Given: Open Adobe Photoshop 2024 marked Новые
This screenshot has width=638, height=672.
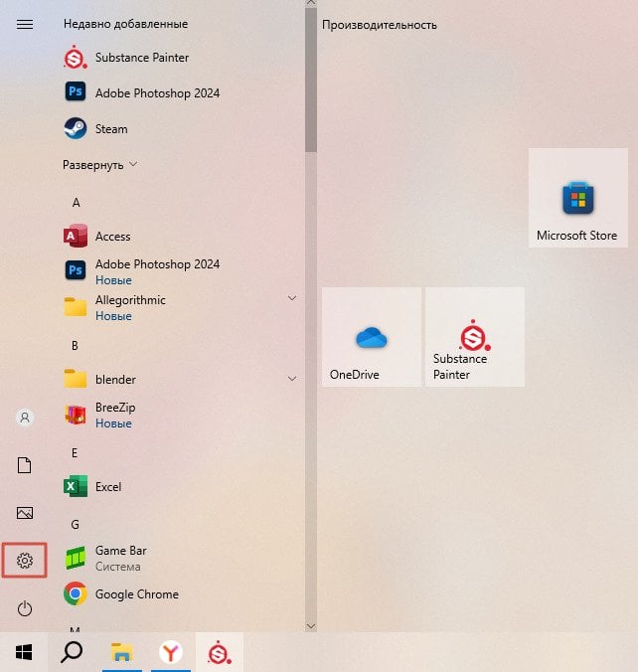Looking at the screenshot, I should click(x=142, y=271).
